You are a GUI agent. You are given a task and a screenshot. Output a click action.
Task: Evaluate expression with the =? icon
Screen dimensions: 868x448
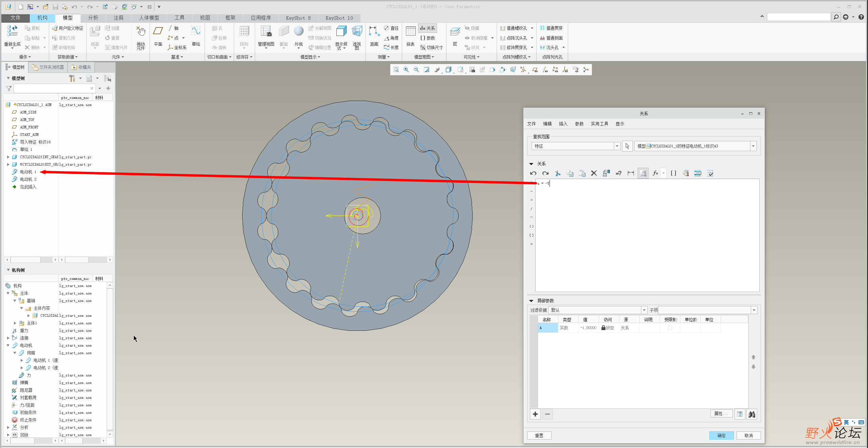pyautogui.click(x=619, y=173)
